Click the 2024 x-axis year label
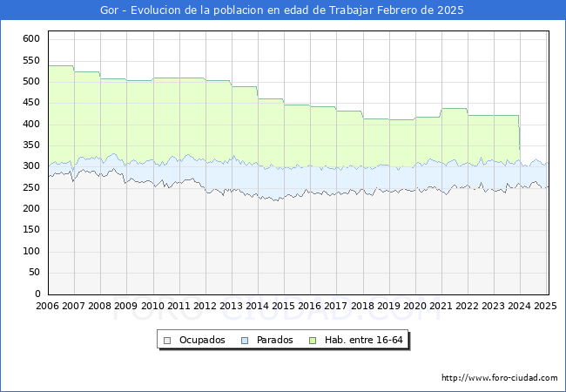This screenshot has width=566, height=392. click(520, 306)
